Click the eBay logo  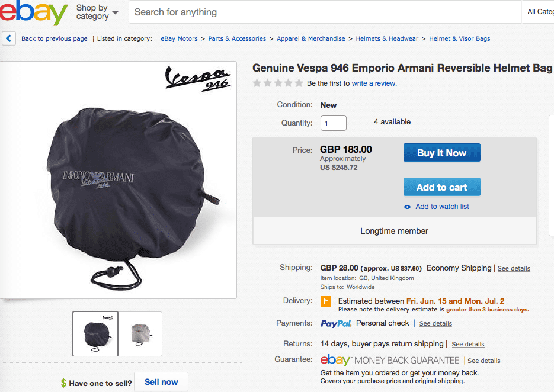tap(34, 12)
